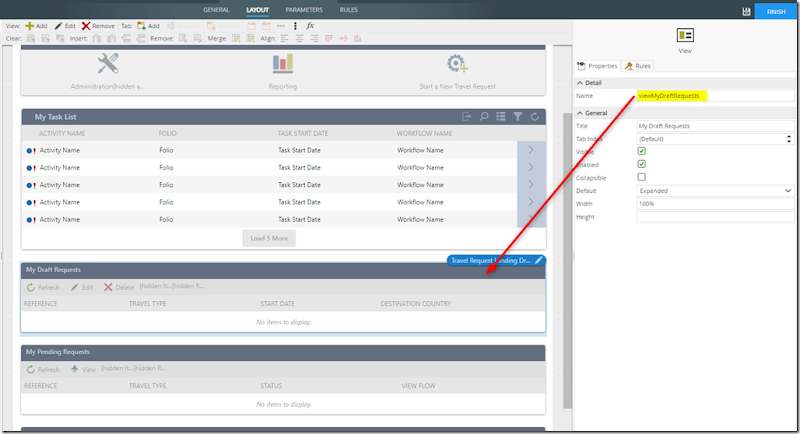
Task: Align content right
Action: pos(314,38)
